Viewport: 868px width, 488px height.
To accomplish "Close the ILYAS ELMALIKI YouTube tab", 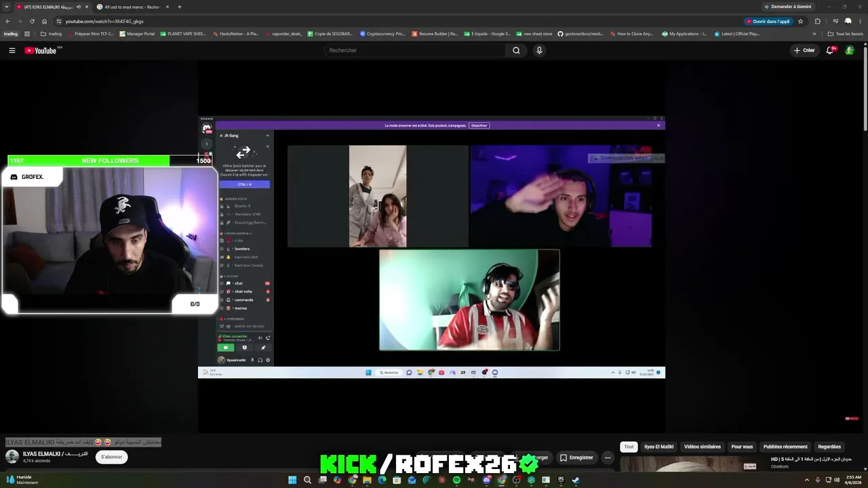I will [x=87, y=7].
